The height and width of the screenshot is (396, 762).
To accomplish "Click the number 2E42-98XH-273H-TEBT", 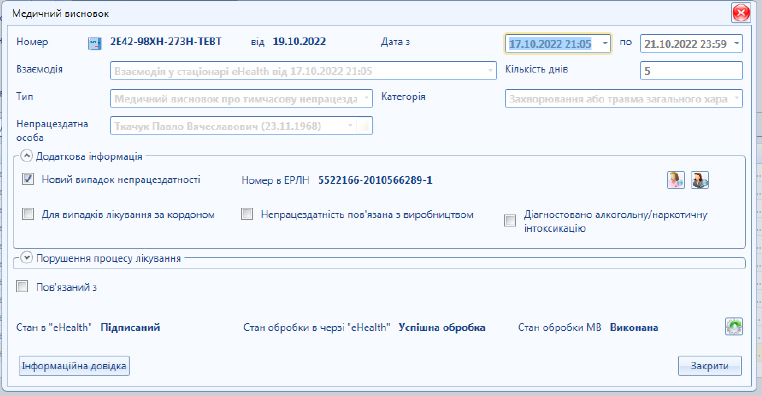I will click(x=166, y=41).
